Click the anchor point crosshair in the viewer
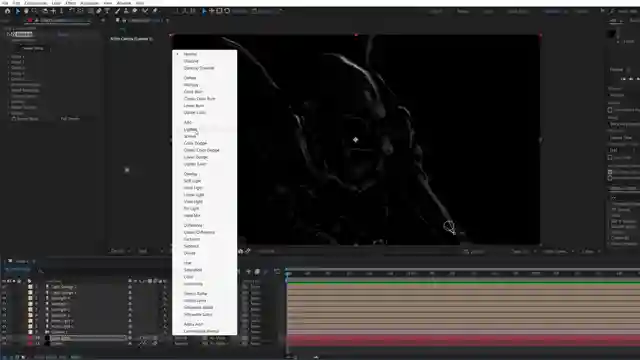640x360 pixels. tap(356, 140)
